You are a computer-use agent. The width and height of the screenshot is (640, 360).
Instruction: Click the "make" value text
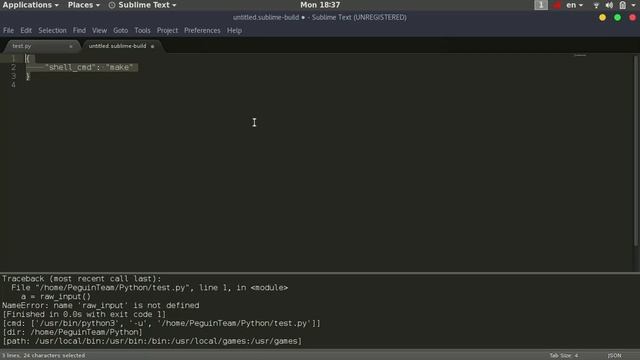(119, 67)
